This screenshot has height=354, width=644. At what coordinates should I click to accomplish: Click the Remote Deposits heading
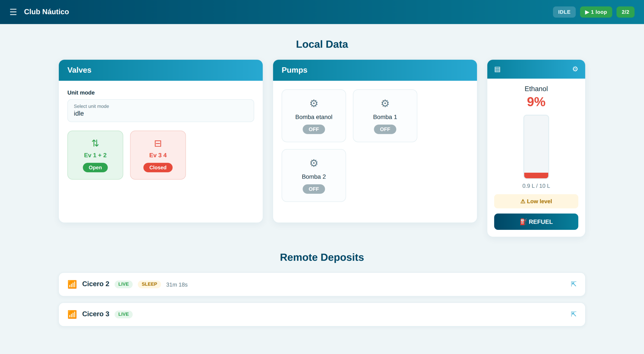tap(322, 257)
